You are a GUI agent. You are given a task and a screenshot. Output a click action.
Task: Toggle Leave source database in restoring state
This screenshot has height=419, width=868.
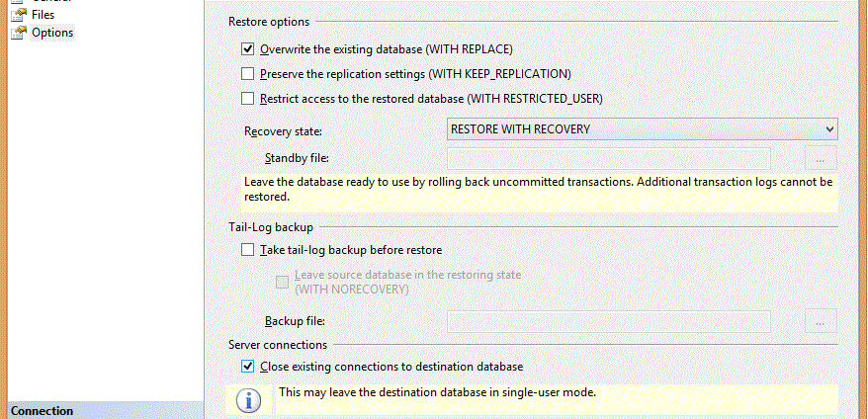click(284, 281)
